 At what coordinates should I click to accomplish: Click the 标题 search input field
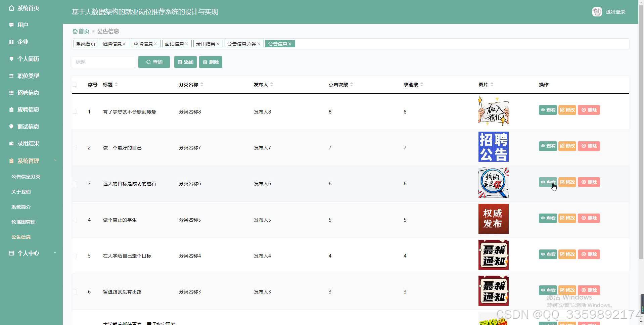tap(103, 62)
